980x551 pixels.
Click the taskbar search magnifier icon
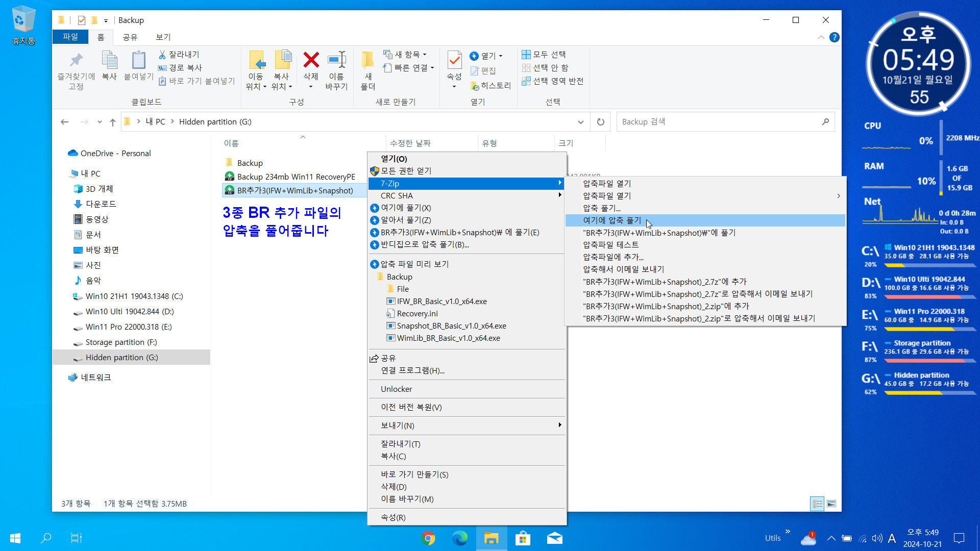pos(46,538)
